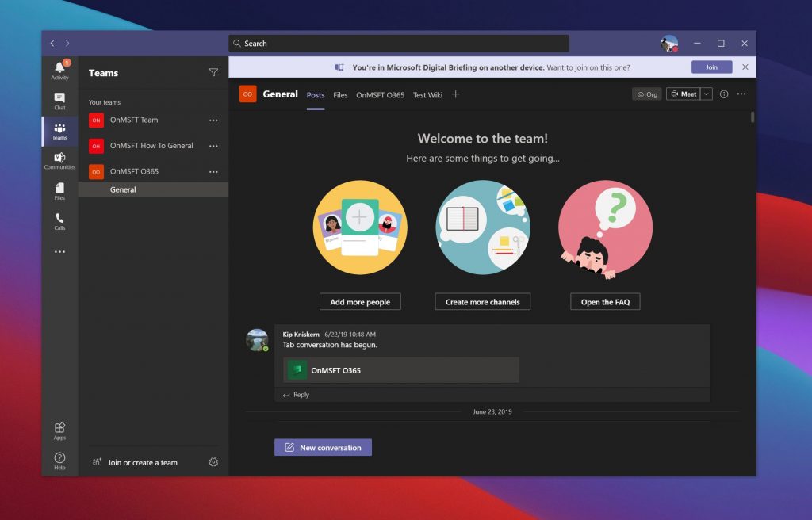Click Join or create a team
Viewport: 812px width, 520px height.
point(136,462)
